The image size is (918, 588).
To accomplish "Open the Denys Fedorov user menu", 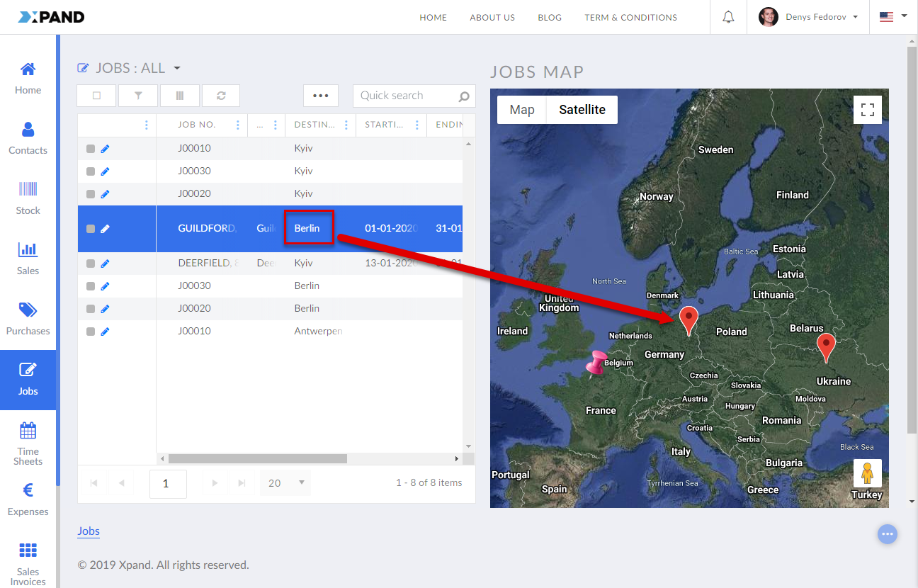I will pyautogui.click(x=808, y=17).
